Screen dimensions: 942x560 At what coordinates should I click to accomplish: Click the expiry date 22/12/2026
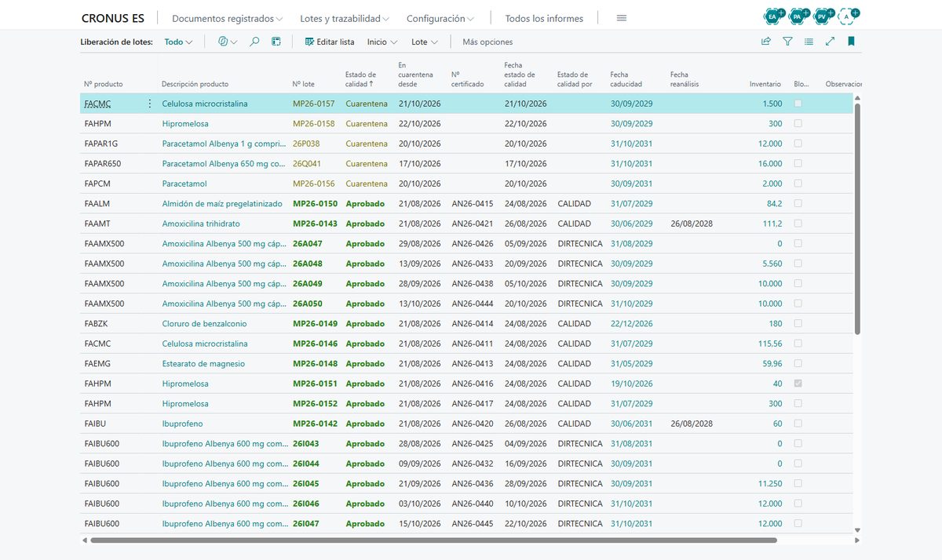coord(631,324)
